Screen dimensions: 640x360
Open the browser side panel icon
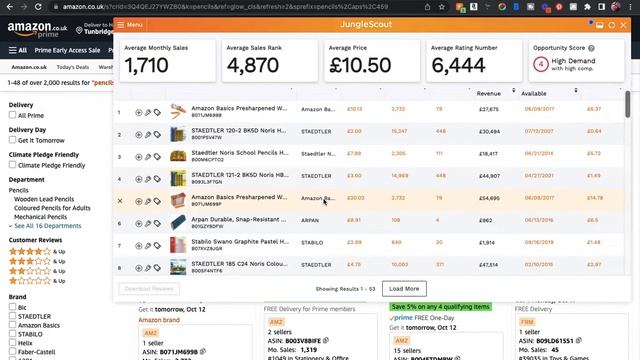[x=602, y=7]
